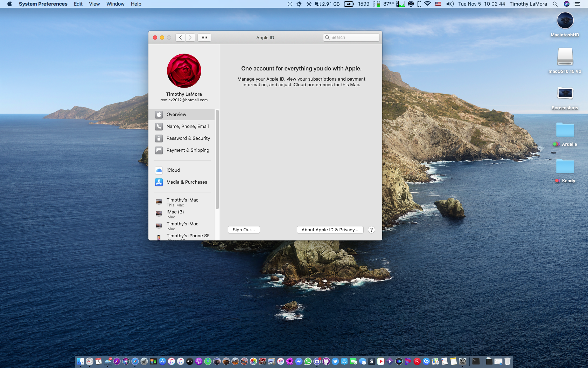Open the Edit menu

click(78, 4)
